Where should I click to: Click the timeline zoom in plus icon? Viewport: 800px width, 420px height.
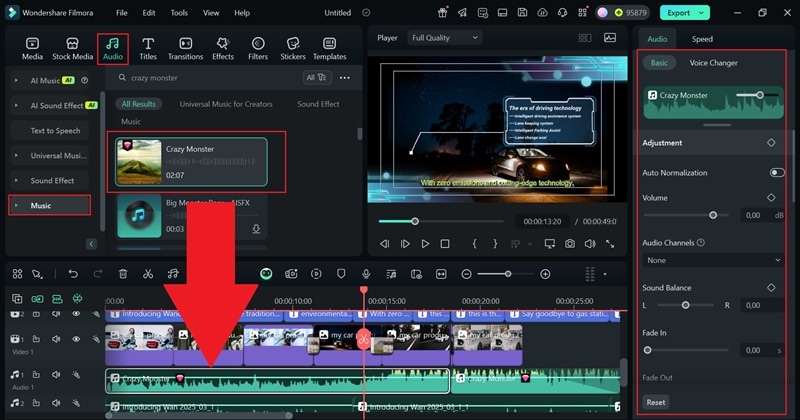click(545, 274)
